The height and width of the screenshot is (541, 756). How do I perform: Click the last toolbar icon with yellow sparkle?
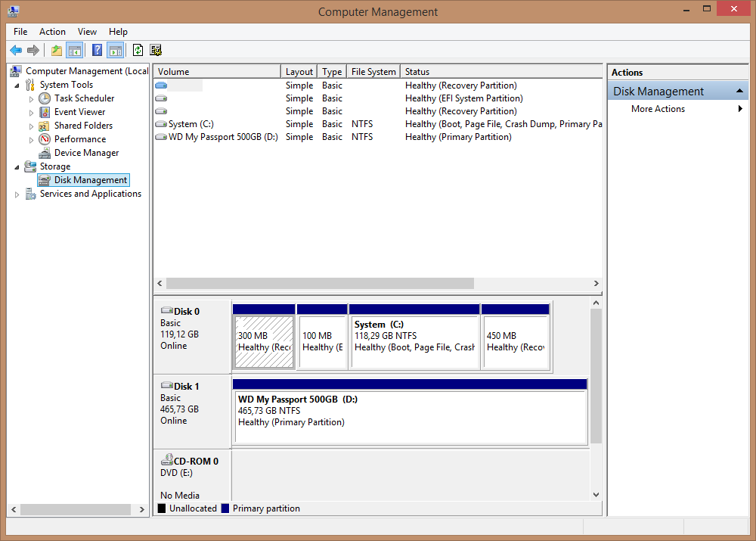156,50
